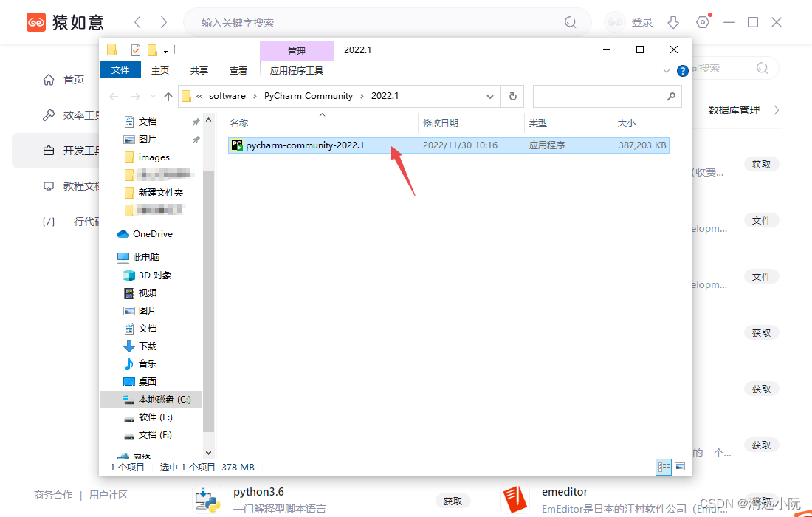Refresh the current Explorer folder
This screenshot has width=812, height=517.
[513, 96]
